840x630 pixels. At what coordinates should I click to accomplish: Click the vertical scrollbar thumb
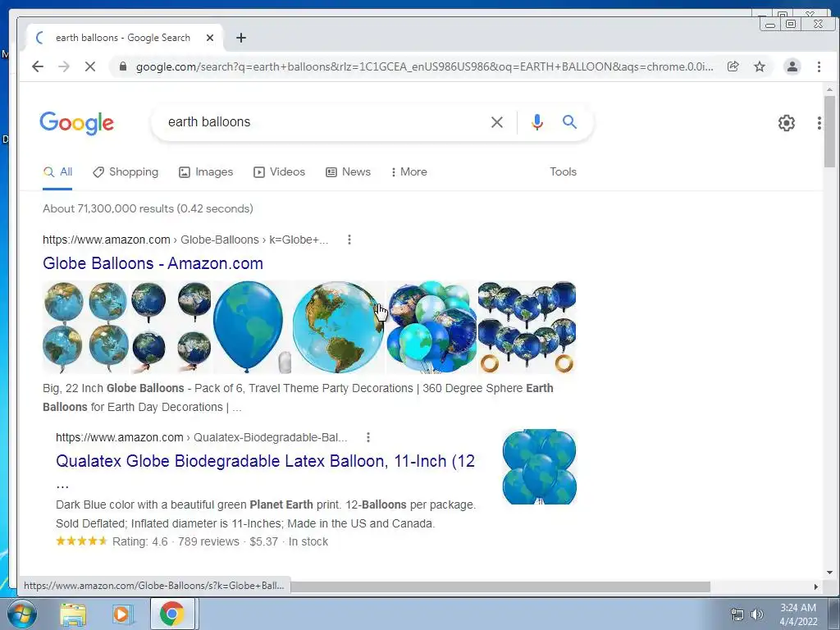(x=829, y=131)
